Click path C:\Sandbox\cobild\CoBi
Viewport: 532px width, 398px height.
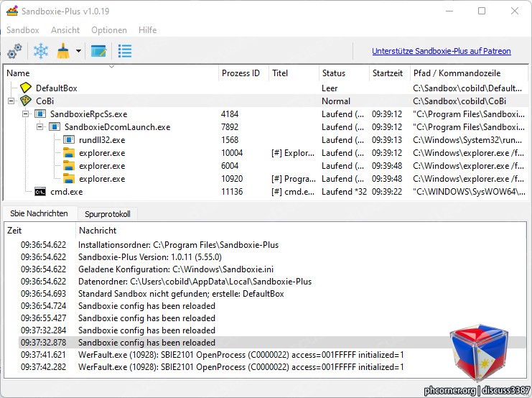point(459,101)
